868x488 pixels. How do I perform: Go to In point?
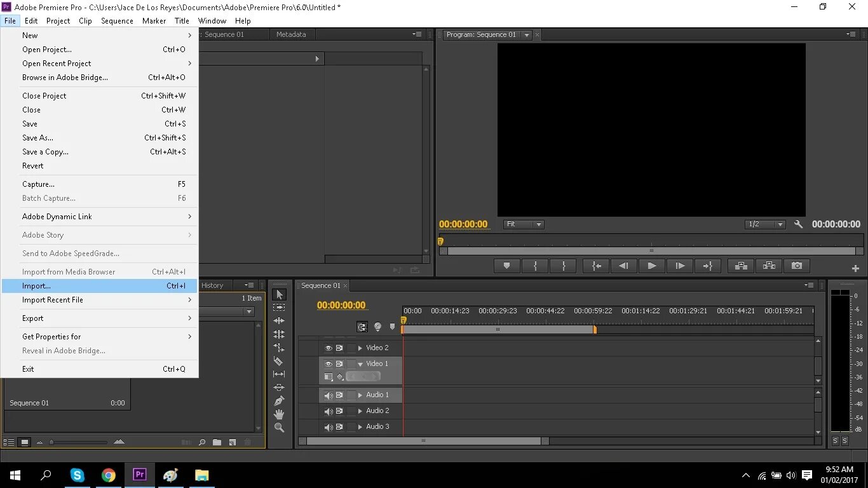[596, 266]
